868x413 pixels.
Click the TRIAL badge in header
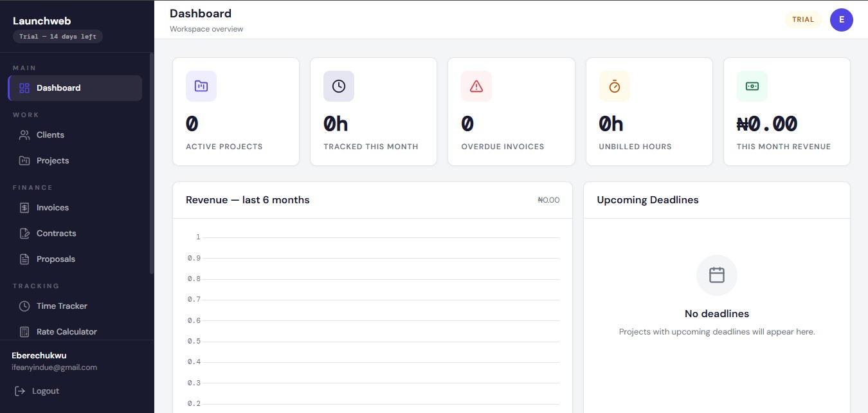[803, 20]
